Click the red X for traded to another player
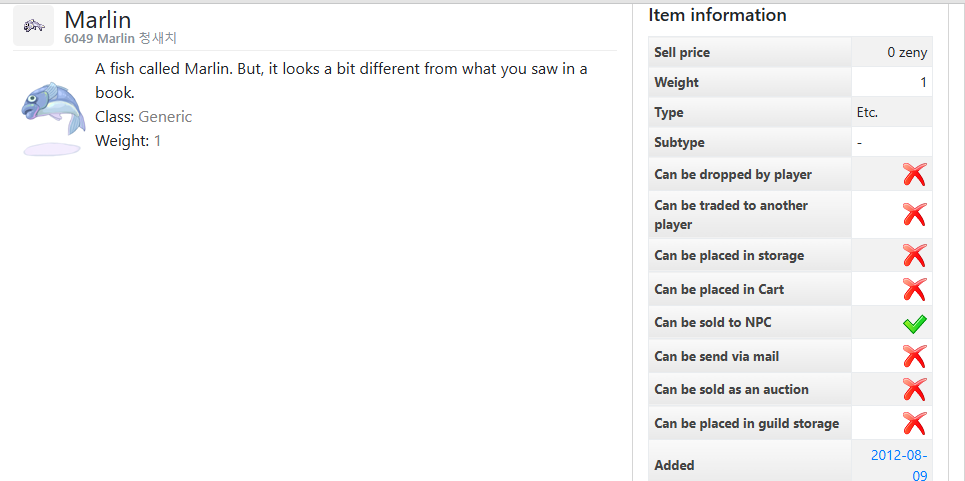 914,214
